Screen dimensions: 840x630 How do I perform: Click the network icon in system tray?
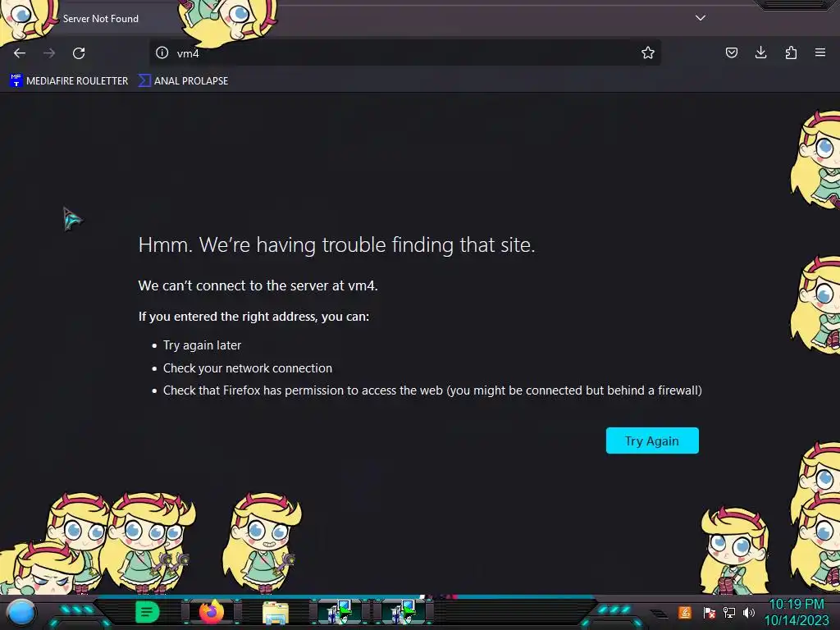tap(729, 612)
